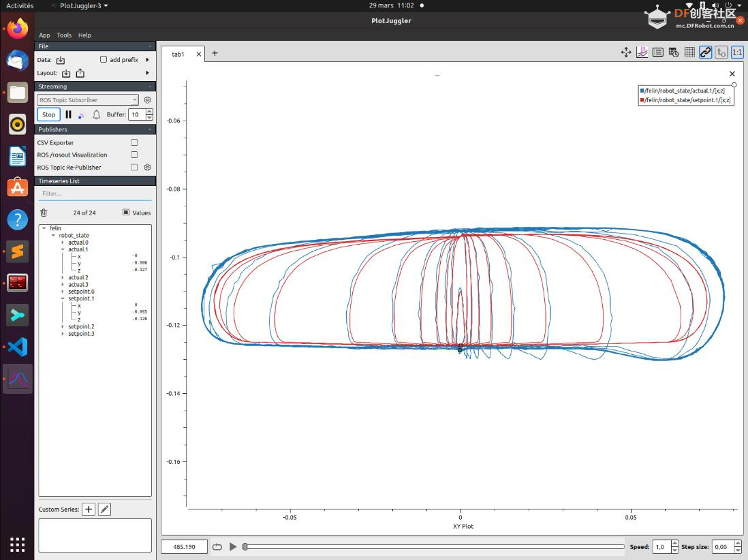Click the play button in the playback bar
The height and width of the screenshot is (560, 748).
point(233,546)
